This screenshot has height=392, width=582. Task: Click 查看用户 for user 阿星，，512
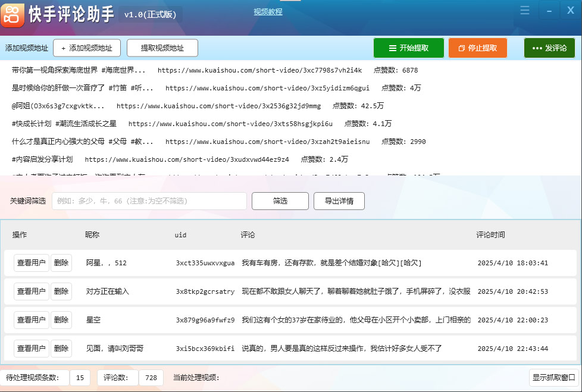point(31,263)
